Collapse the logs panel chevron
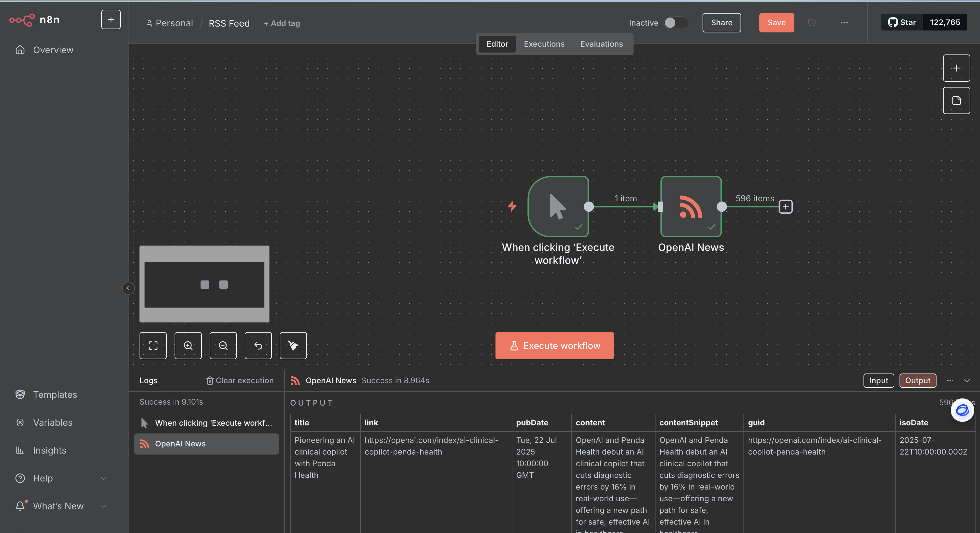 click(967, 381)
